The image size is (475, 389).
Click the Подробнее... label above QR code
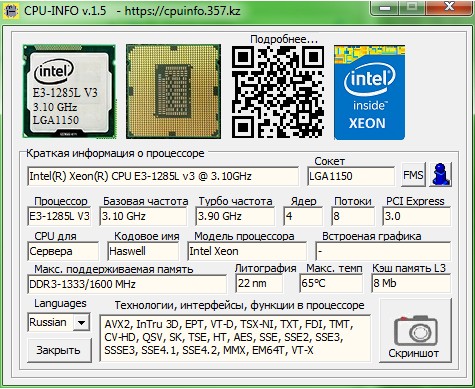(284, 39)
